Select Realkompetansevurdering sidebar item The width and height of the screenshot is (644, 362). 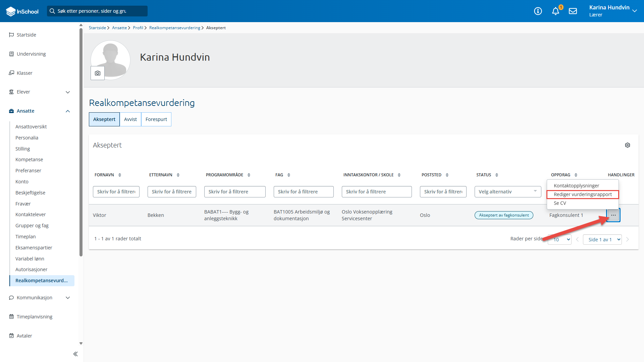(x=42, y=281)
